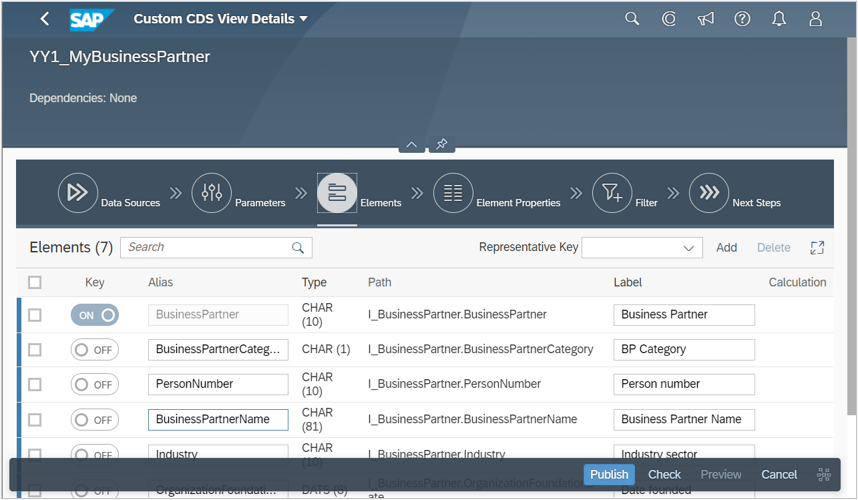The height and width of the screenshot is (500, 858).
Task: Click the Alias column header
Action: (x=160, y=282)
